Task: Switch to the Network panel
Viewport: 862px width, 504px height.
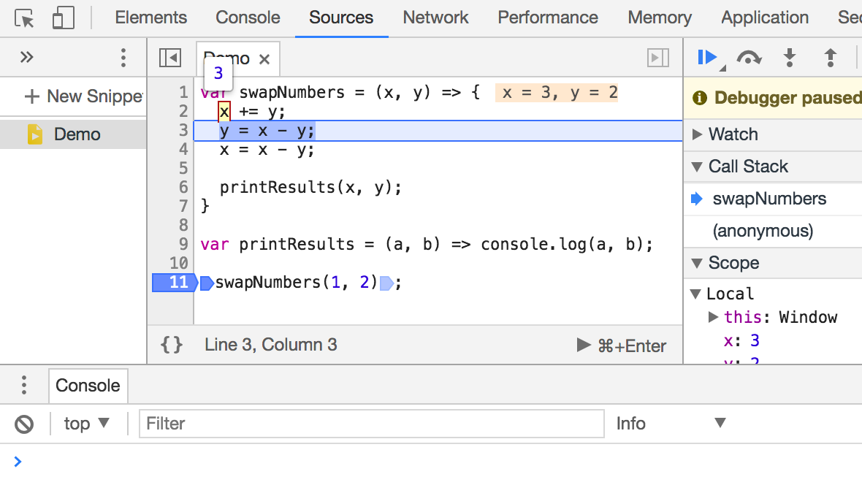Action: coord(435,18)
